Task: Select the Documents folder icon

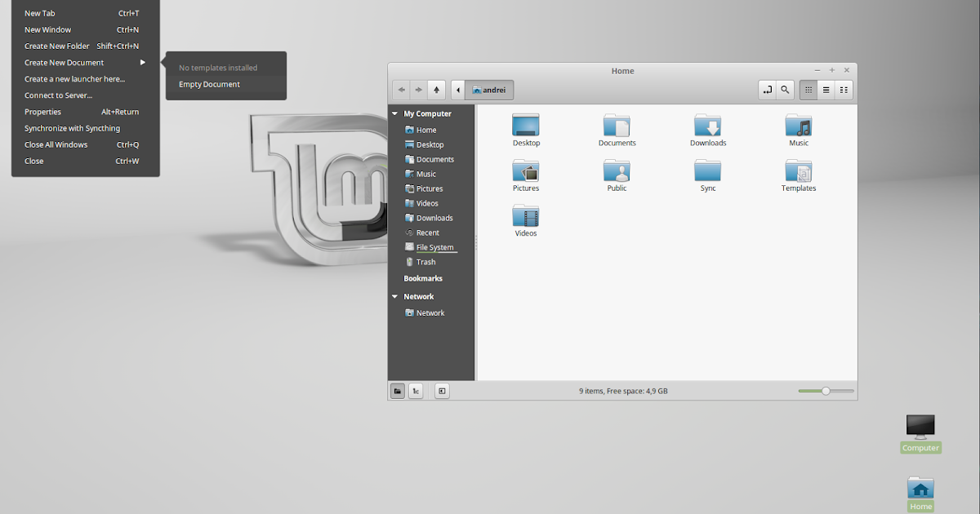Action: [617, 131]
